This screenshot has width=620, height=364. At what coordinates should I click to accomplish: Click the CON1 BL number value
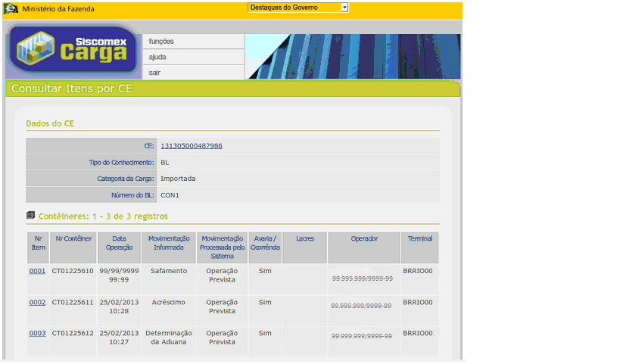pos(170,195)
